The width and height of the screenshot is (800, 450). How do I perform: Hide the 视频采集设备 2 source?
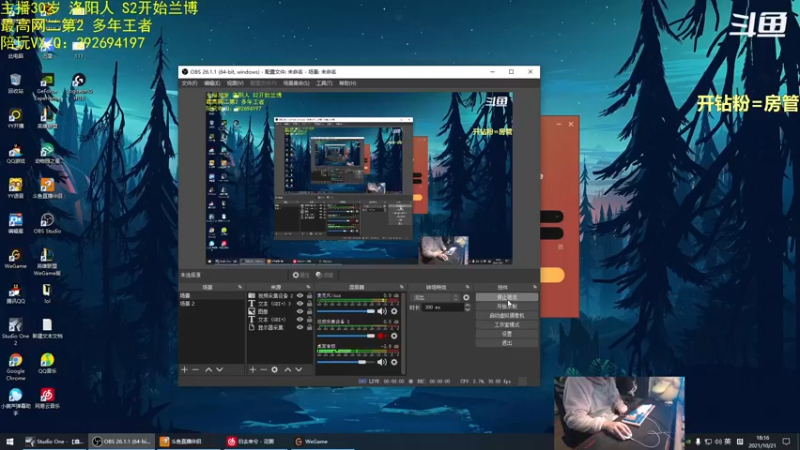point(300,295)
